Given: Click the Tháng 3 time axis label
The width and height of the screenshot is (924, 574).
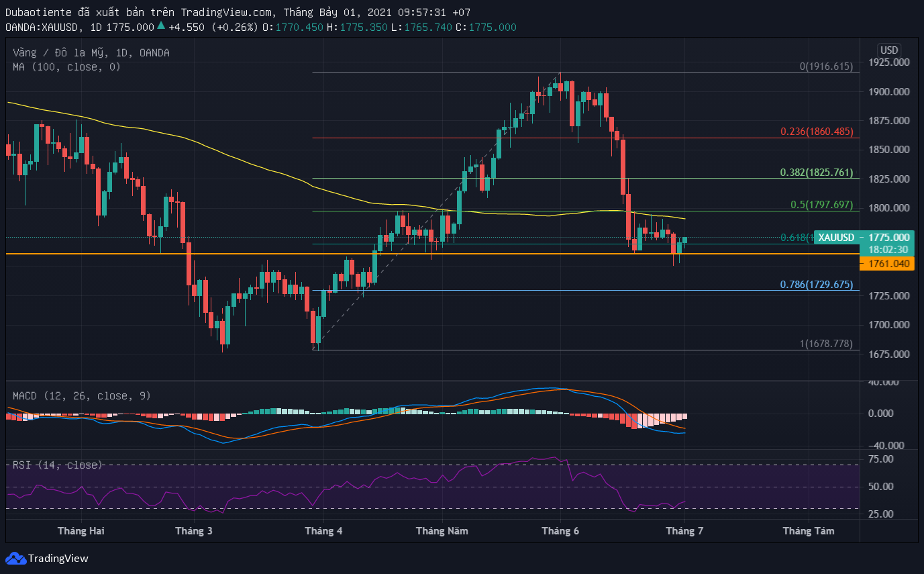Looking at the screenshot, I should click(194, 531).
